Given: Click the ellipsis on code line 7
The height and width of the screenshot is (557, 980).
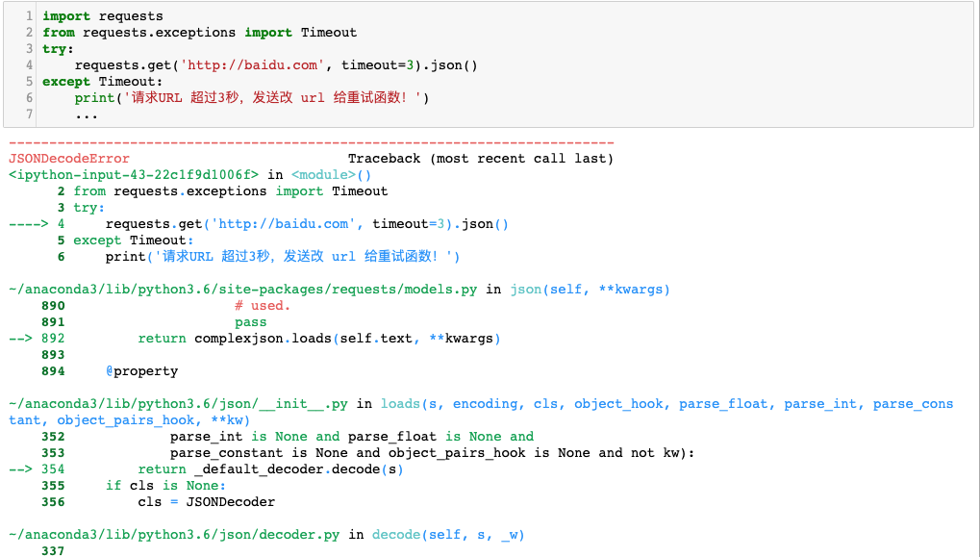Looking at the screenshot, I should pos(87,115).
